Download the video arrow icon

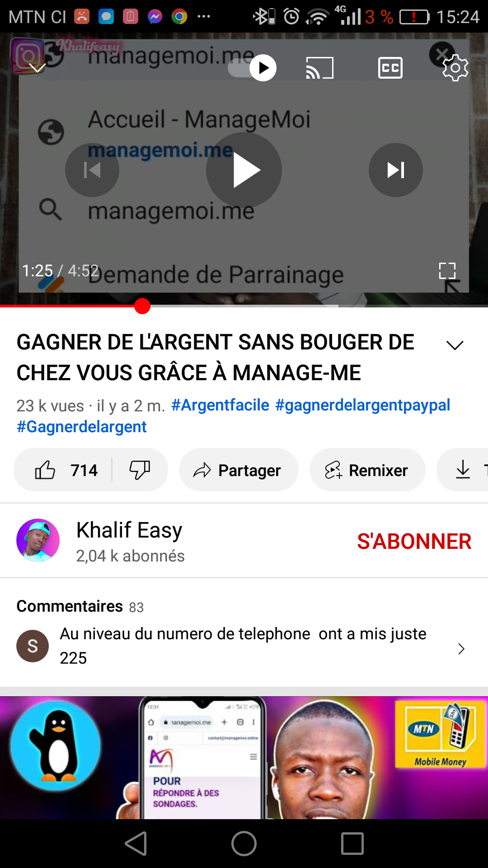(x=463, y=469)
